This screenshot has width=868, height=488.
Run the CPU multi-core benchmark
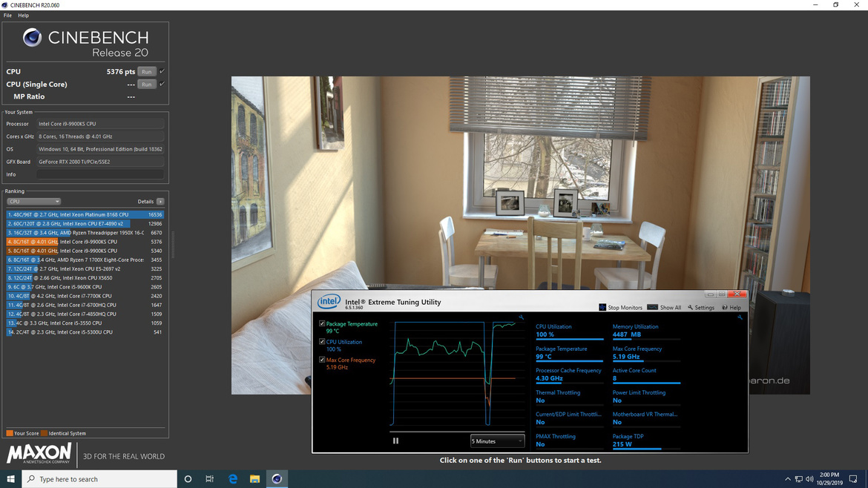pos(146,72)
